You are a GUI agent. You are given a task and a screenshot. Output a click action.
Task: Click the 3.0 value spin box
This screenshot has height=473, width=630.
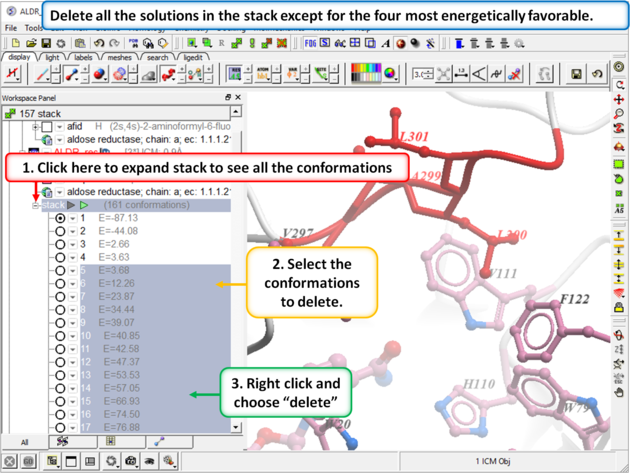pyautogui.click(x=423, y=74)
